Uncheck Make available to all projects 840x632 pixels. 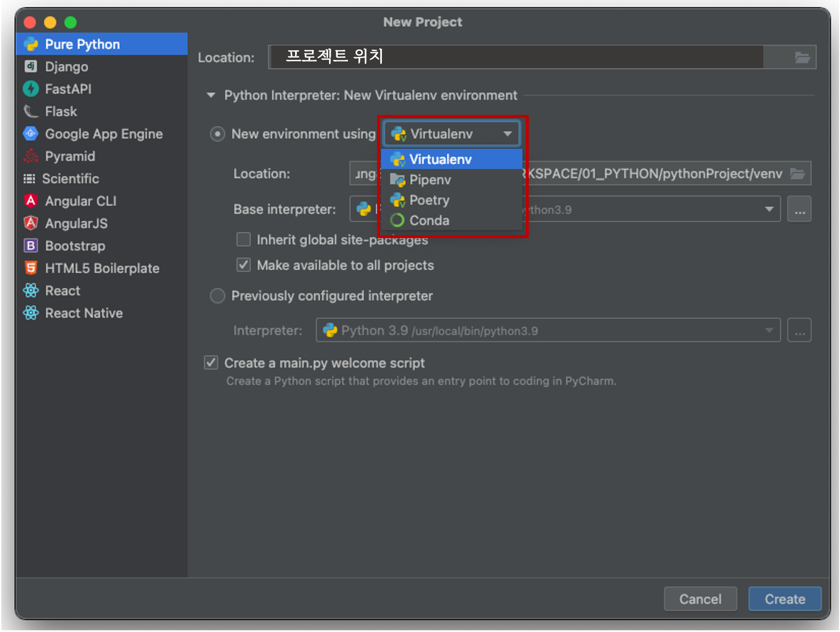pyautogui.click(x=244, y=265)
